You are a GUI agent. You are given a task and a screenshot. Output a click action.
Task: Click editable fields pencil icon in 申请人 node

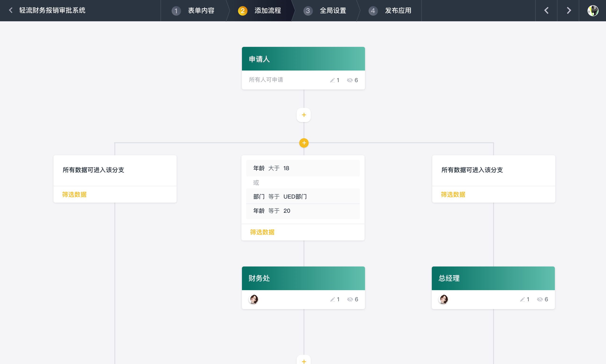pyautogui.click(x=332, y=80)
